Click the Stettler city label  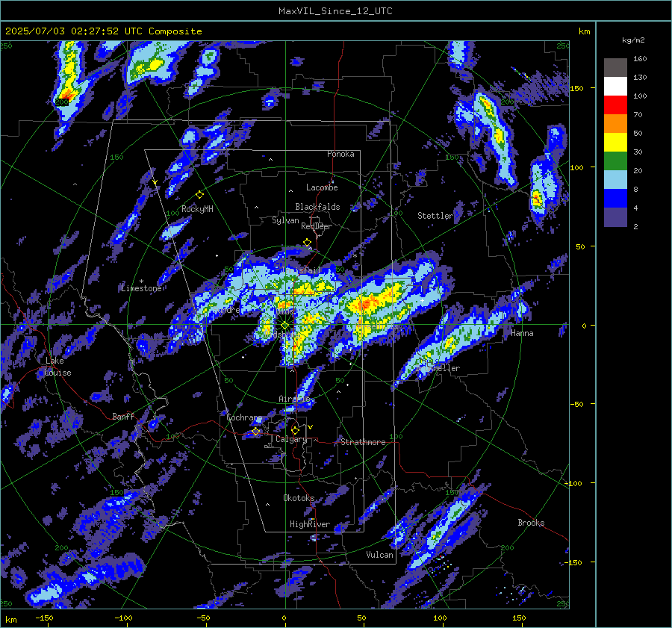435,216
